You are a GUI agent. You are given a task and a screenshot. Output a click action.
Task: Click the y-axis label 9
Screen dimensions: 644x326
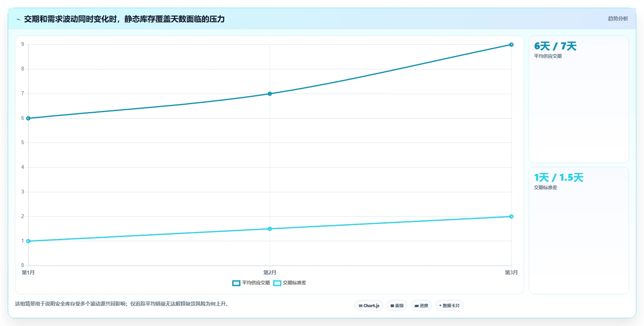[22, 44]
